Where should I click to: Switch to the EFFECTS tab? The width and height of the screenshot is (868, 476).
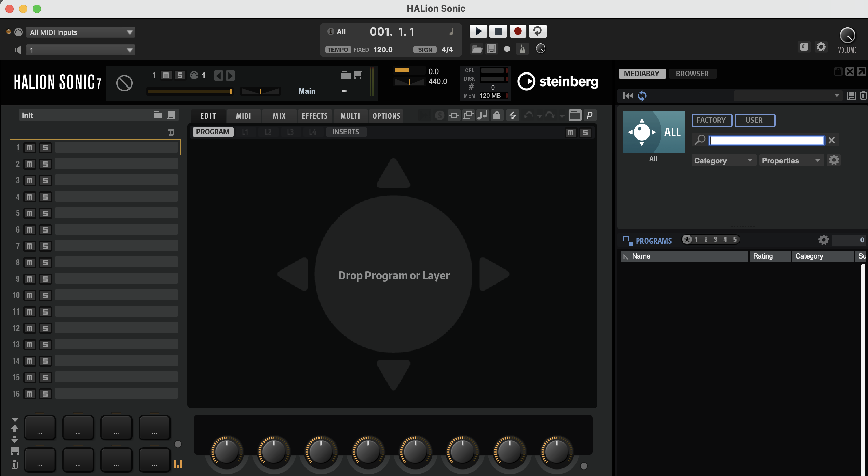coord(315,116)
